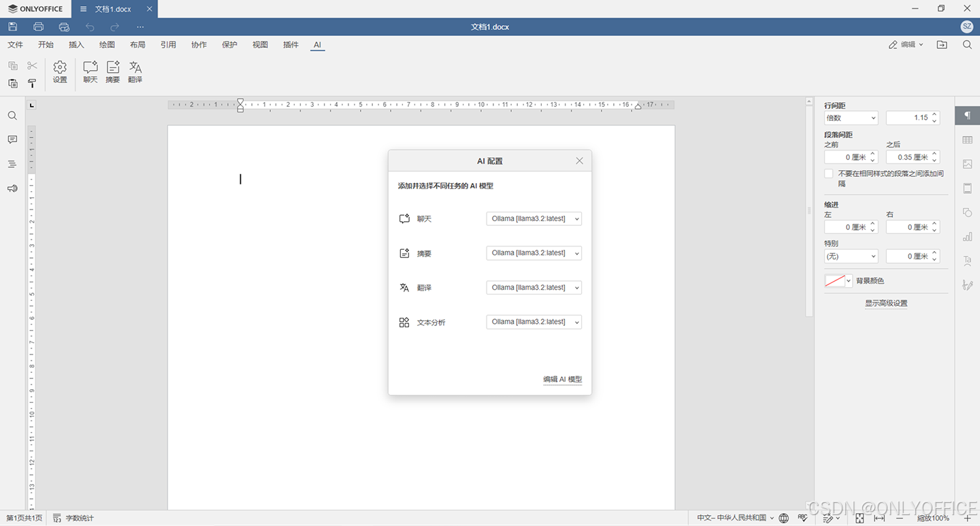Open 字数统计 in status bar
The height and width of the screenshot is (526, 980).
[73, 519]
